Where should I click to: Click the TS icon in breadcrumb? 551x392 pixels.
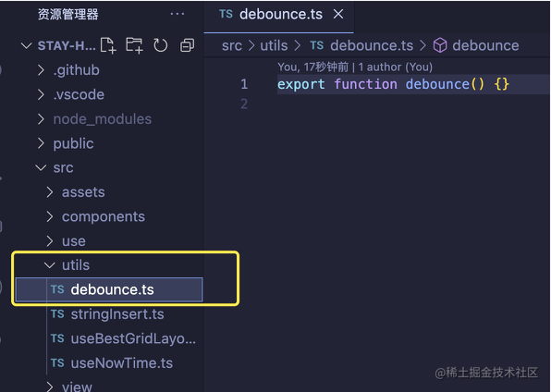pos(316,45)
